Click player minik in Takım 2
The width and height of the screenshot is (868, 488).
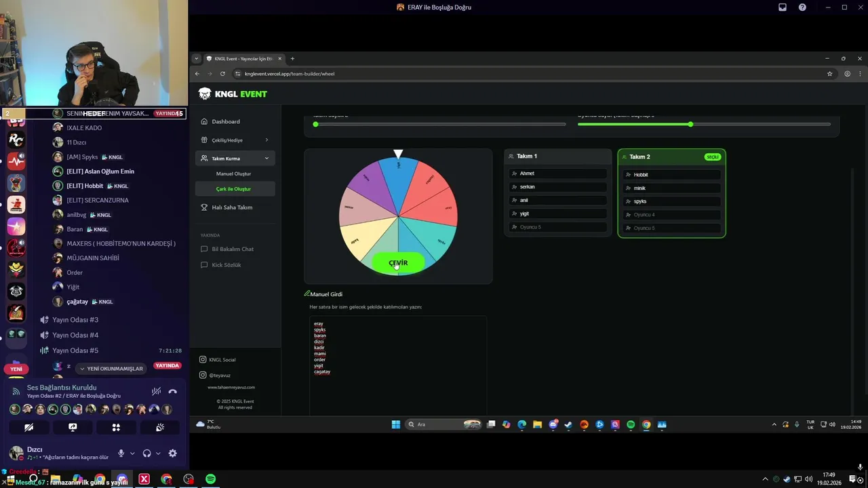click(x=671, y=188)
